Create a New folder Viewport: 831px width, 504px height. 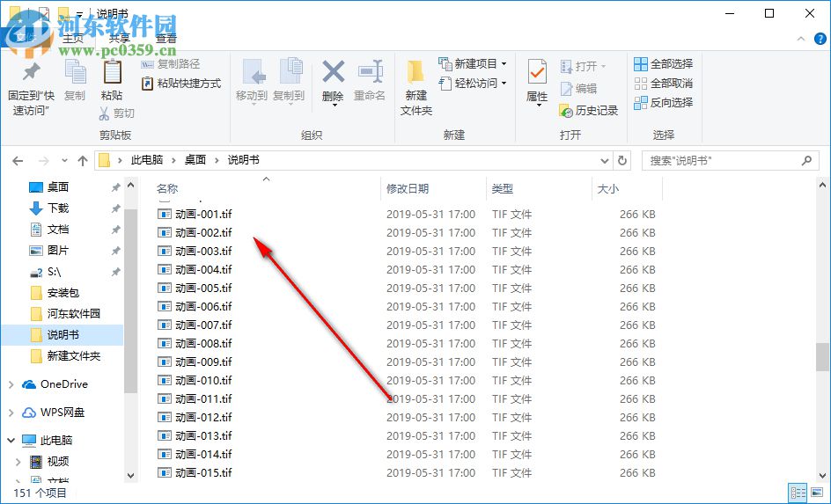click(416, 88)
